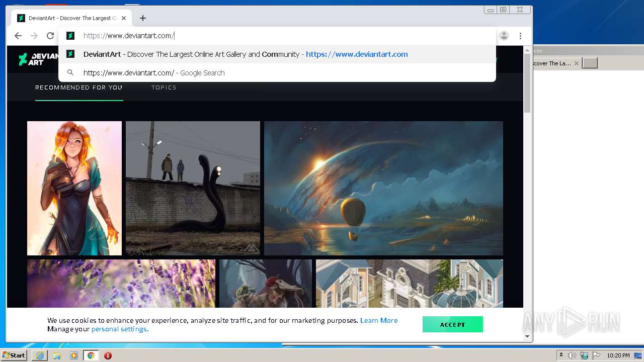This screenshot has height=362, width=644.
Task: Select the DeviantArt browser tab
Action: [x=71, y=18]
